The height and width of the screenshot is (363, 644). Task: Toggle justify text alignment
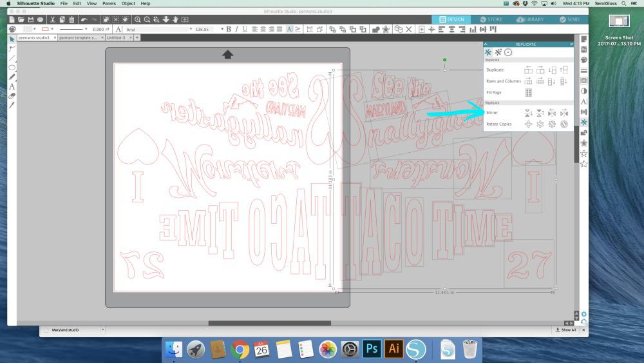pos(279,29)
